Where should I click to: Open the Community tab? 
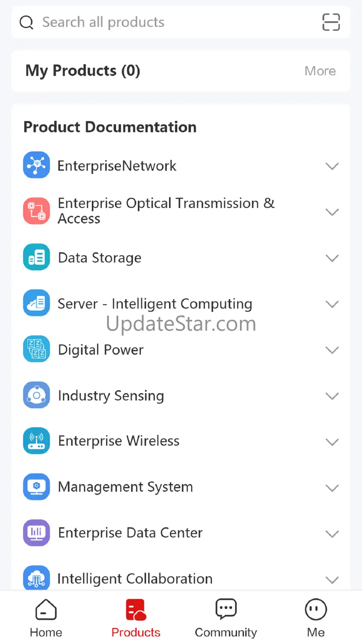(x=226, y=618)
